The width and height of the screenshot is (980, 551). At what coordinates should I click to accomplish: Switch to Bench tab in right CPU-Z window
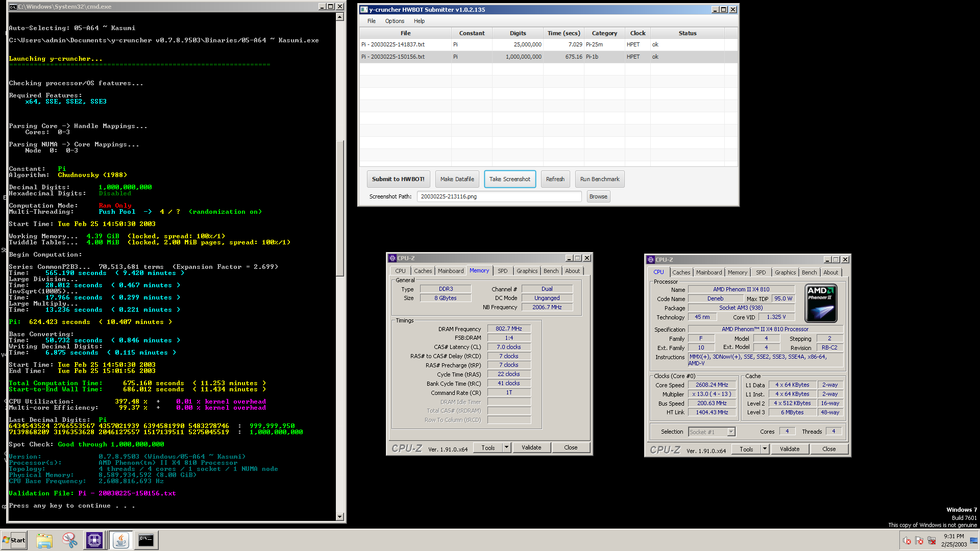pyautogui.click(x=810, y=272)
